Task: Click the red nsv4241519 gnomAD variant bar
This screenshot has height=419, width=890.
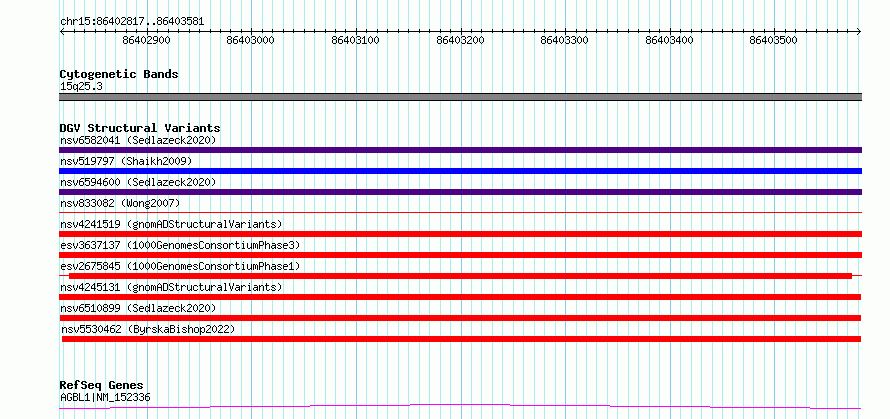Action: point(460,234)
